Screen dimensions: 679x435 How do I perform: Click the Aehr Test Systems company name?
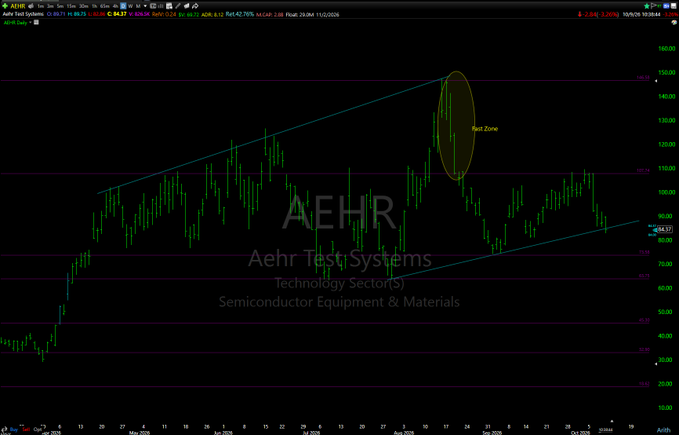[23, 14]
